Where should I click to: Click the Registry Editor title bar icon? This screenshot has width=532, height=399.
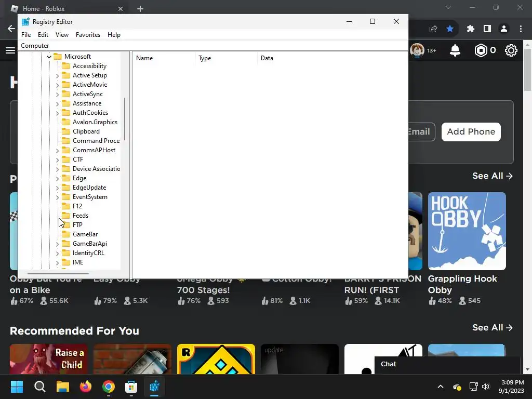[25, 22]
